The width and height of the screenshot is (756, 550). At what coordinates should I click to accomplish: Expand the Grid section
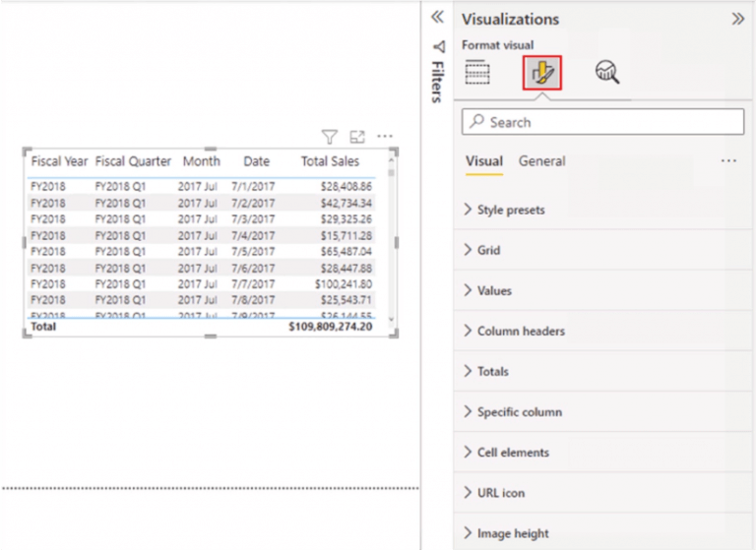(x=602, y=250)
